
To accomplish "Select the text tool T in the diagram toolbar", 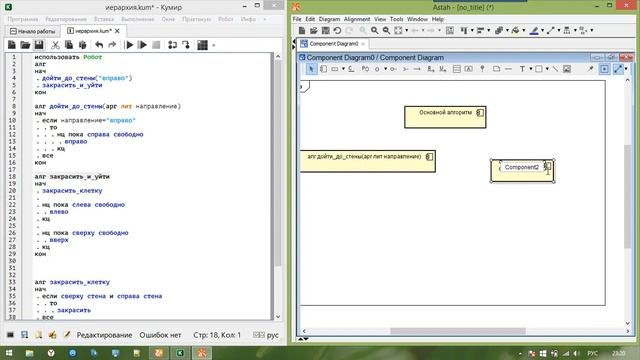I will click(x=522, y=69).
